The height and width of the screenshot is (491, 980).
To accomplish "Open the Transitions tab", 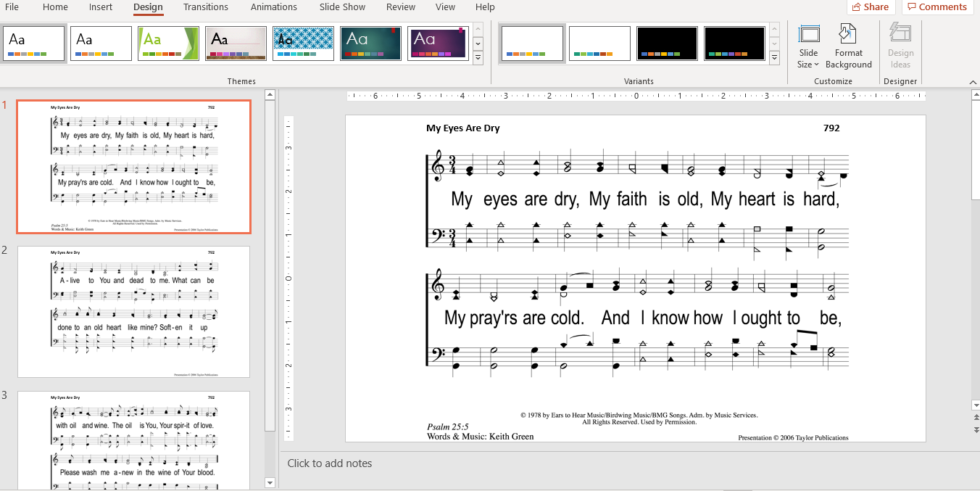I will coord(205,7).
